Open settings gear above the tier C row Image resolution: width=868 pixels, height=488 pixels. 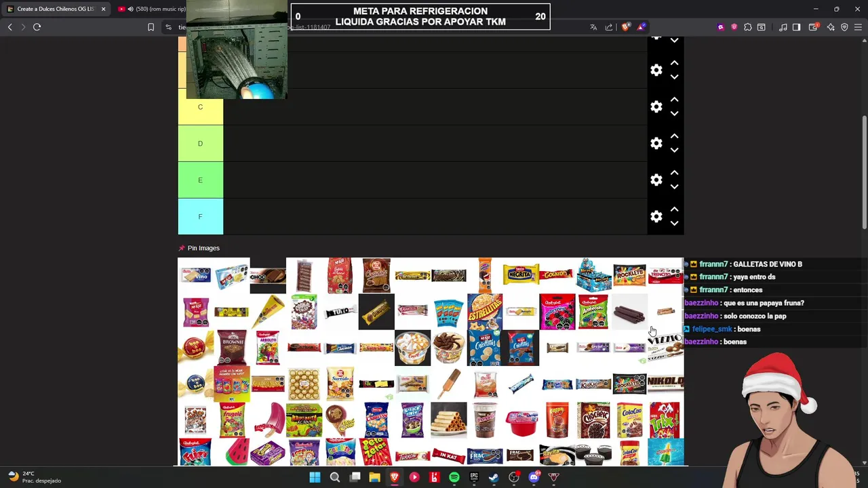tap(656, 70)
